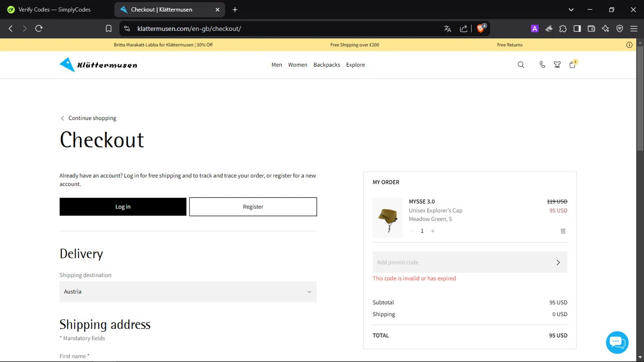
Task: Click the phone contact icon
Action: pos(542,65)
